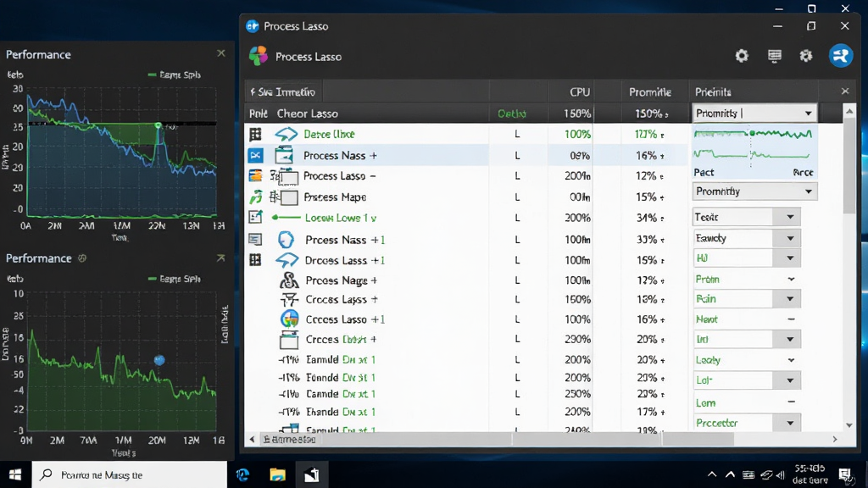Image resolution: width=868 pixels, height=488 pixels.
Task: Click grid icon left of Derce Uhce row
Action: 255,134
